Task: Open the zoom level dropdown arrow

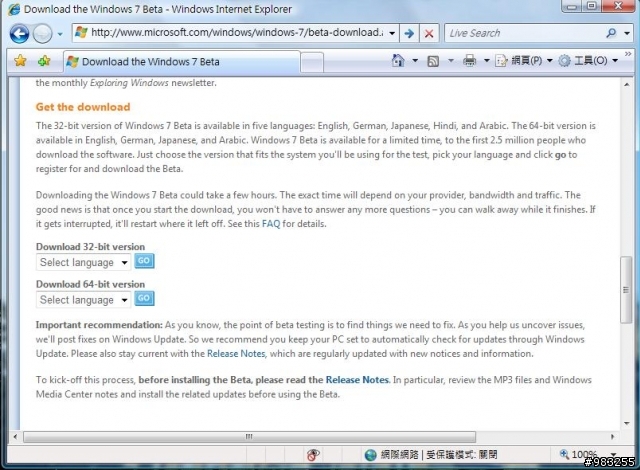Action: (613, 454)
